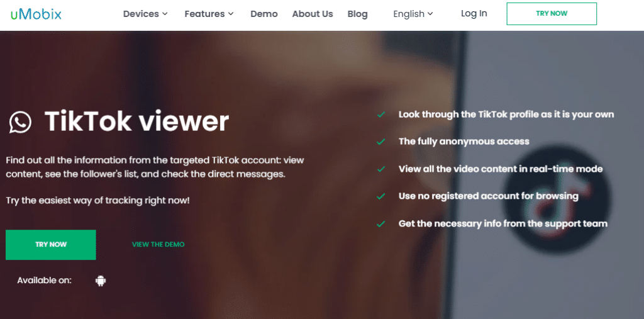Open the Demo page from navigation
This screenshot has width=644, height=319.
[x=264, y=14]
